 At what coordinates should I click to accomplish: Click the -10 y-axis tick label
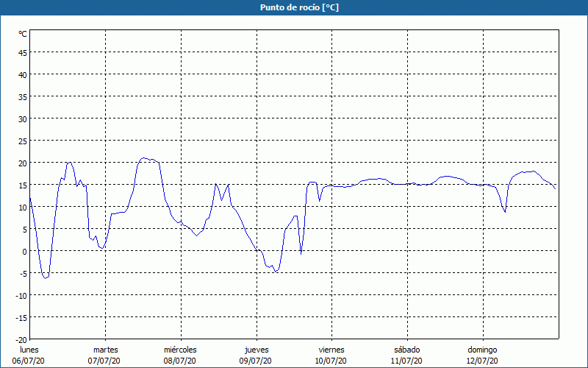(21, 295)
